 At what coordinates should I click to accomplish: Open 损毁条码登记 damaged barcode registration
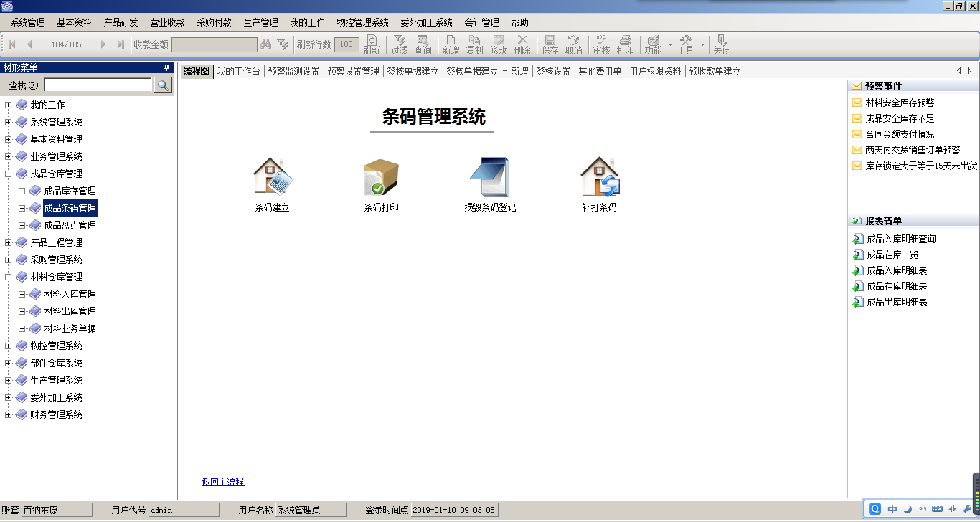pos(491,178)
